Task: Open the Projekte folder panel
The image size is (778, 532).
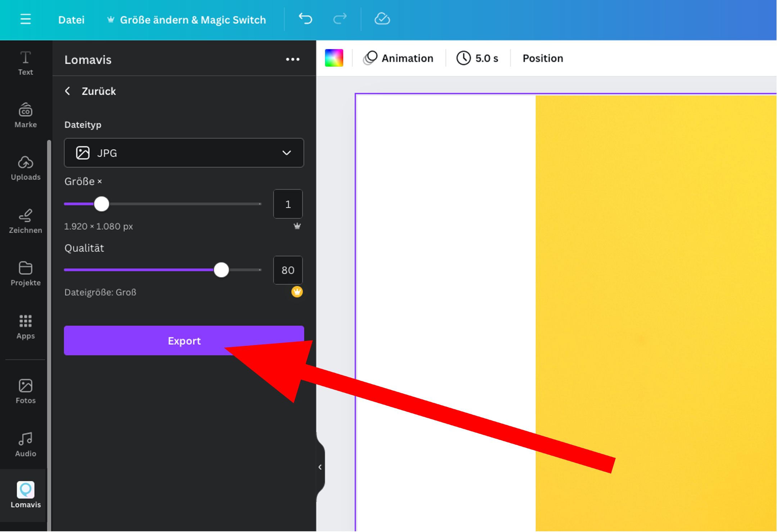Action: [26, 274]
